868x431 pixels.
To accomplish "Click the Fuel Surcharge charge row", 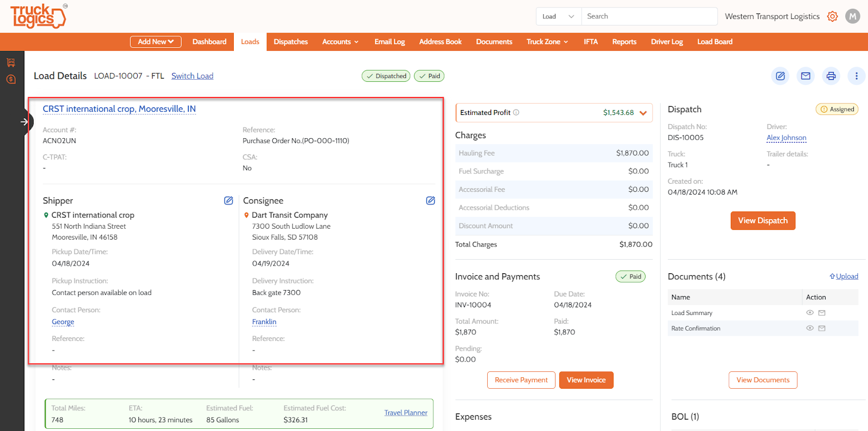I will pos(554,171).
